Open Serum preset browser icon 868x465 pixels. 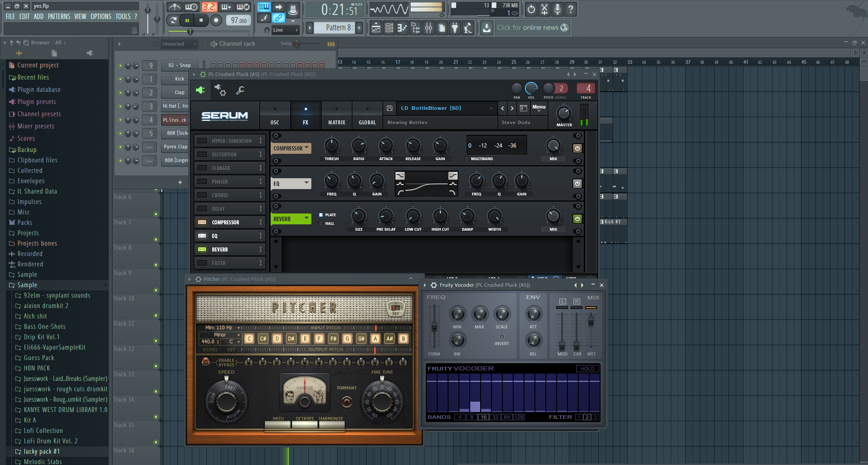[x=524, y=108]
